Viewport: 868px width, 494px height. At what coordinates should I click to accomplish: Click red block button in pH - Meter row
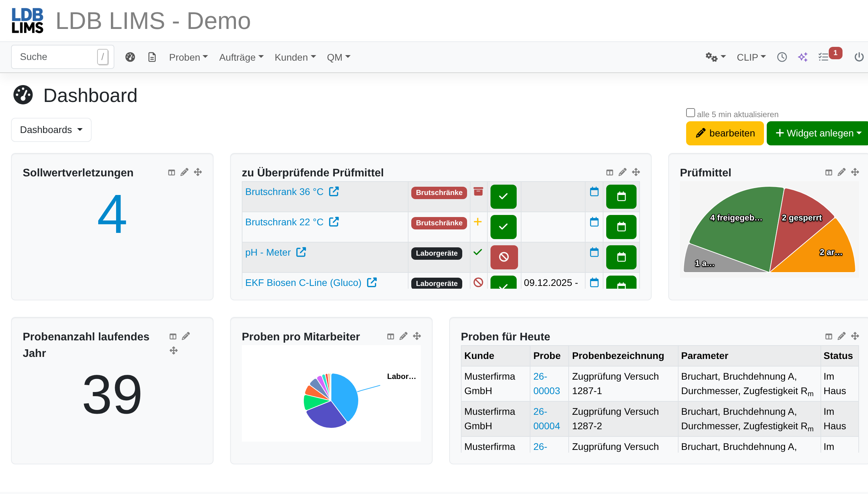[504, 257]
